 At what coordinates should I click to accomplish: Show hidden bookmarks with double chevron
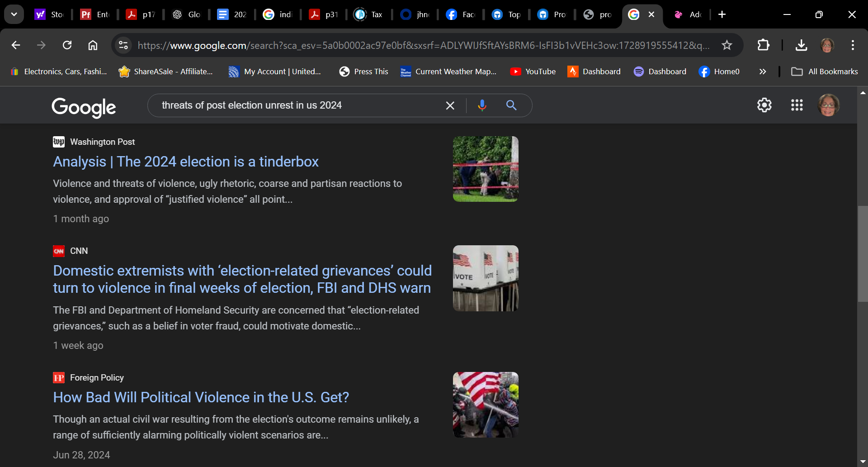click(763, 71)
